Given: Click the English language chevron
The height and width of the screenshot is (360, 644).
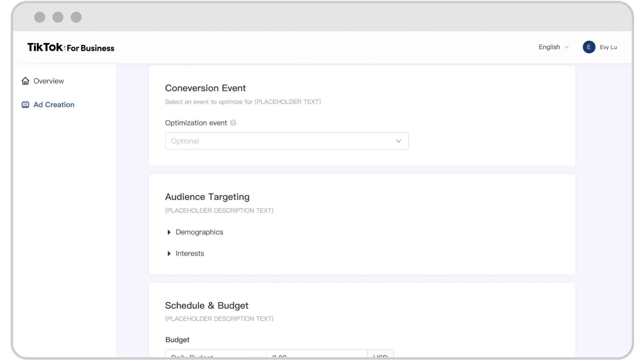Looking at the screenshot, I should pos(567,47).
